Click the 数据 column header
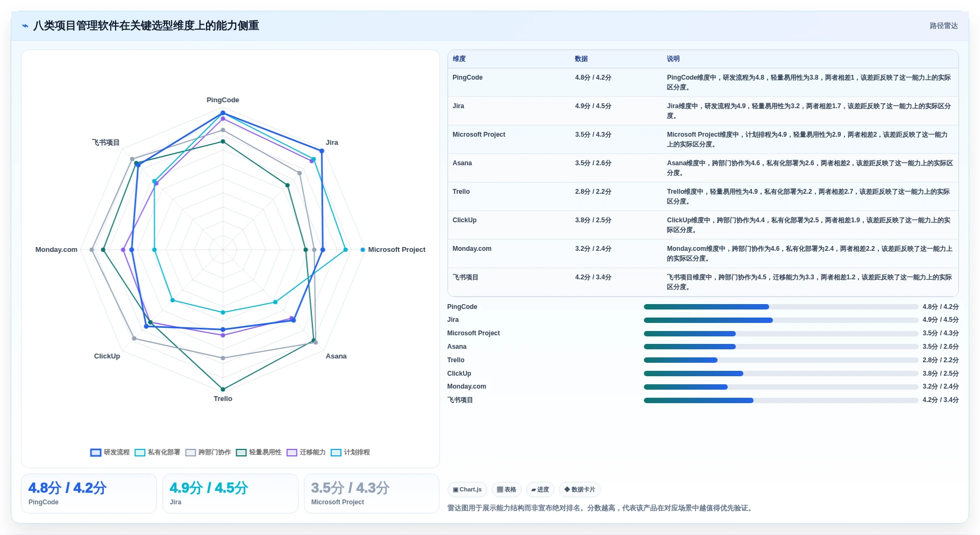This screenshot has height=535, width=980. pyautogui.click(x=581, y=59)
